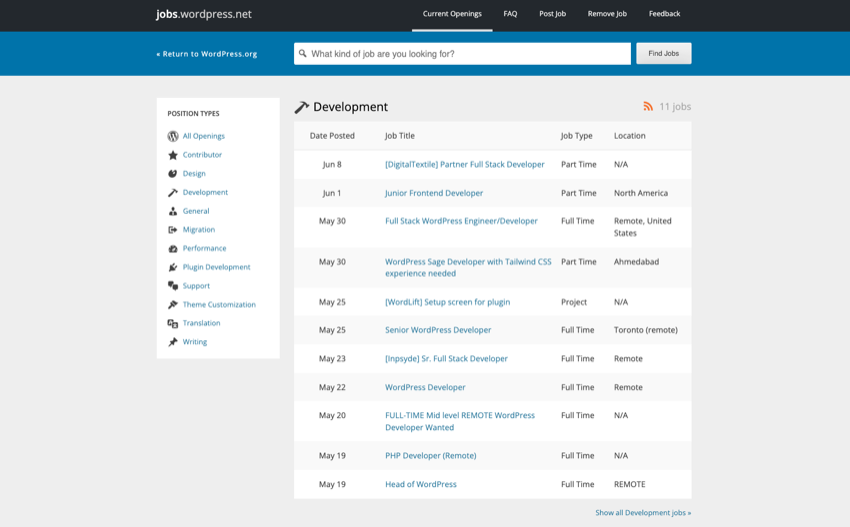The width and height of the screenshot is (850, 527).
Task: Click the plug icon beside Plugin Development
Action: (x=173, y=267)
